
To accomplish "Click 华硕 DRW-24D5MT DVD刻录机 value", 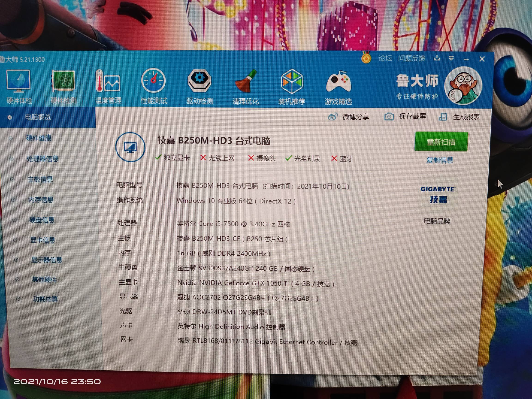I will click(224, 312).
